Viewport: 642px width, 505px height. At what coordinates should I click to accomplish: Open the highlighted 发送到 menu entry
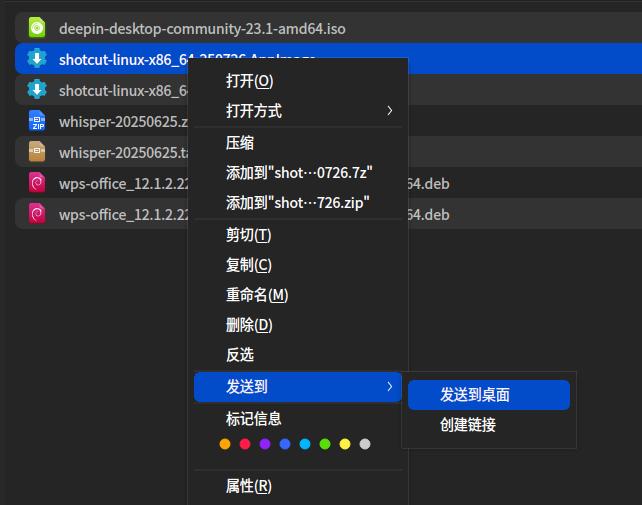tap(298, 387)
